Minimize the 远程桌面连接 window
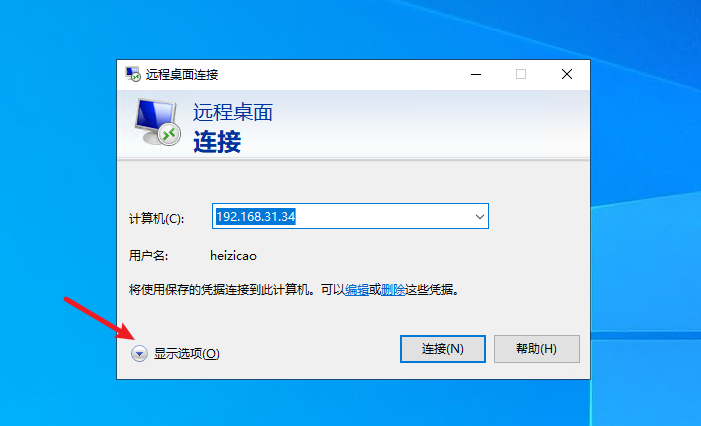This screenshot has width=701, height=426. [x=476, y=74]
